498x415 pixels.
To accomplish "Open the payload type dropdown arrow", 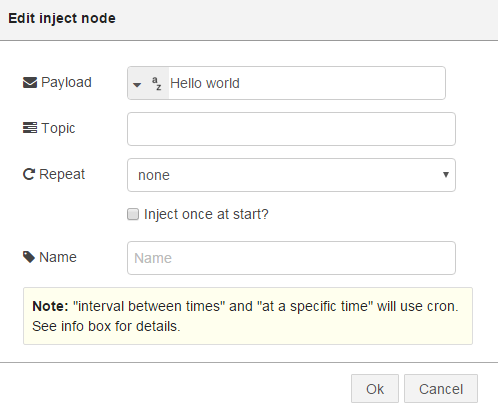I will (x=137, y=85).
